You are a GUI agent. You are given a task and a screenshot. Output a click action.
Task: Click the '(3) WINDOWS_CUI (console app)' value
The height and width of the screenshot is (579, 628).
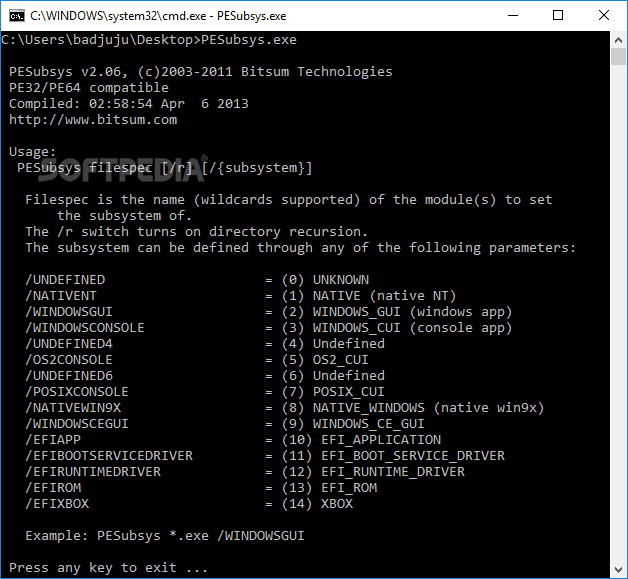click(397, 328)
